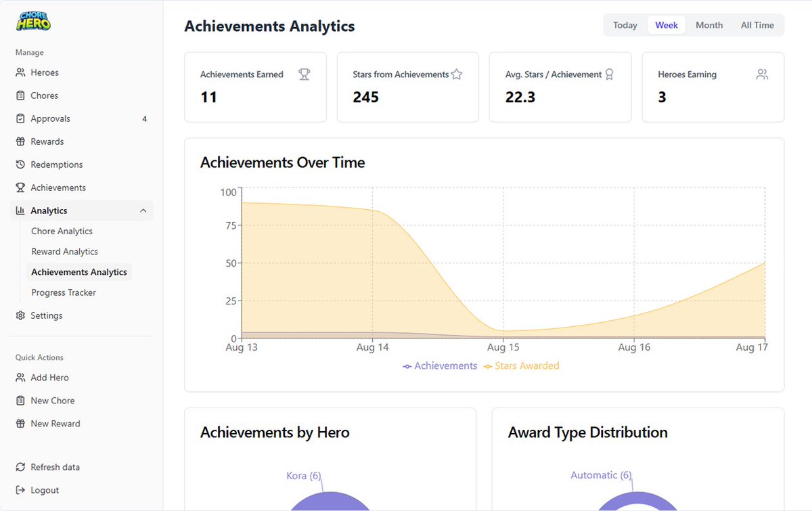Viewport: 812px width, 511px height.
Task: Click the Redemptions history icon
Action: coord(20,164)
